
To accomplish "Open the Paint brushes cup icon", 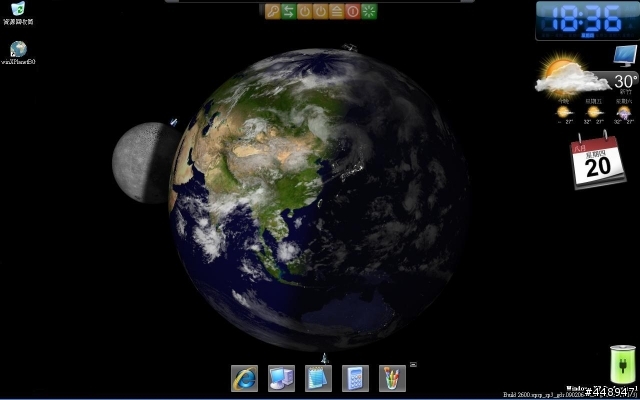I will pos(393,378).
